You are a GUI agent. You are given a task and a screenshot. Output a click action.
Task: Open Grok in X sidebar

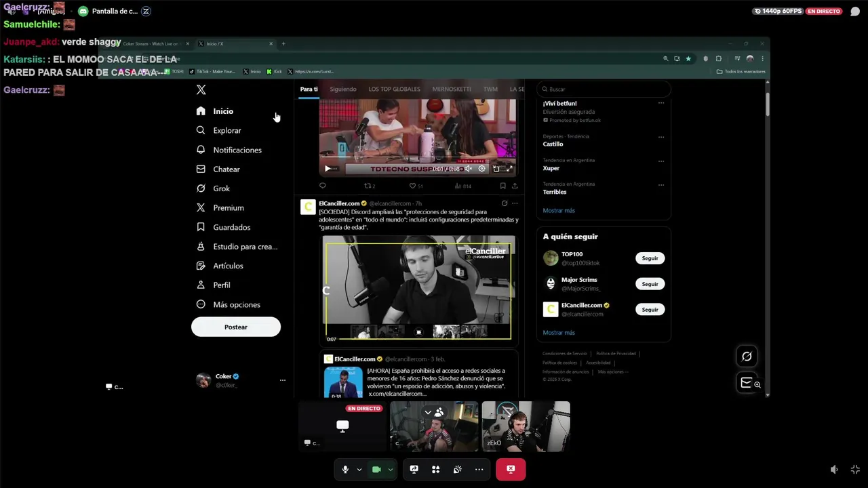(x=213, y=188)
